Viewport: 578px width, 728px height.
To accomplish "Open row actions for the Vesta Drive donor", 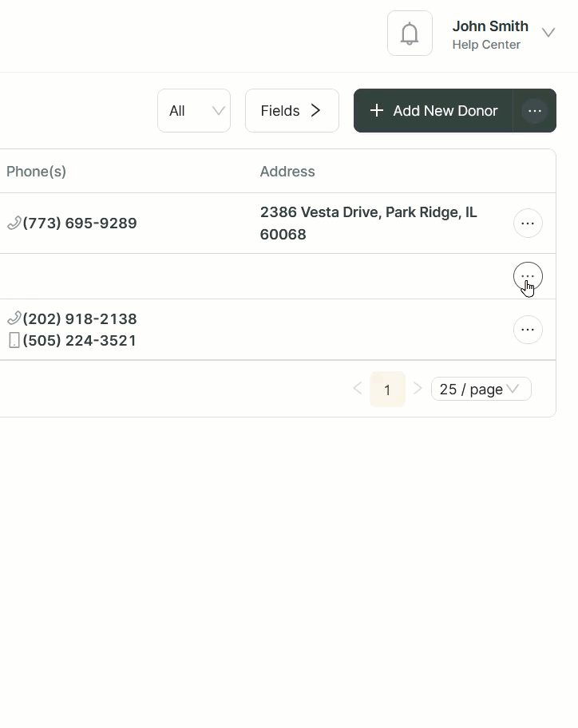I will (528, 224).
